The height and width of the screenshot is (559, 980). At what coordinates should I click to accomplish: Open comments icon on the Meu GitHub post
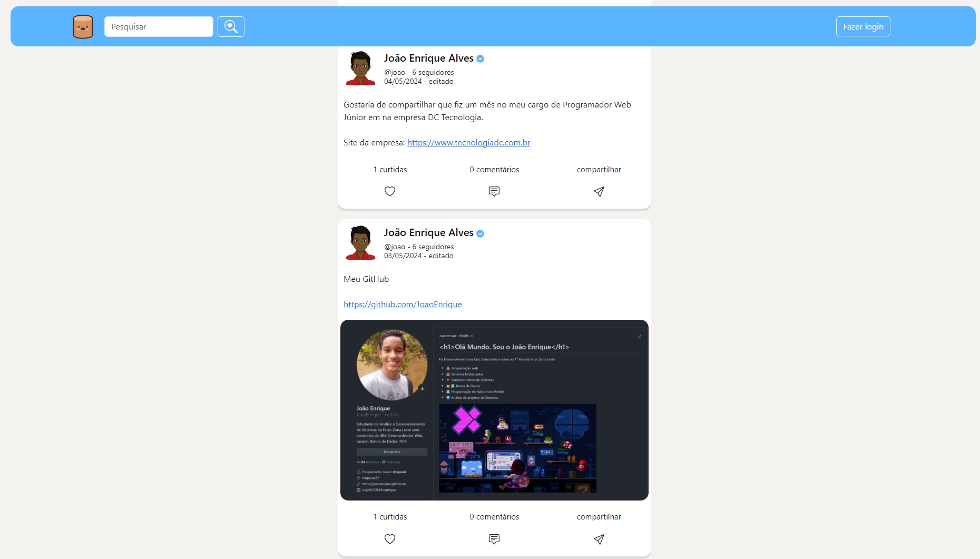coord(494,539)
